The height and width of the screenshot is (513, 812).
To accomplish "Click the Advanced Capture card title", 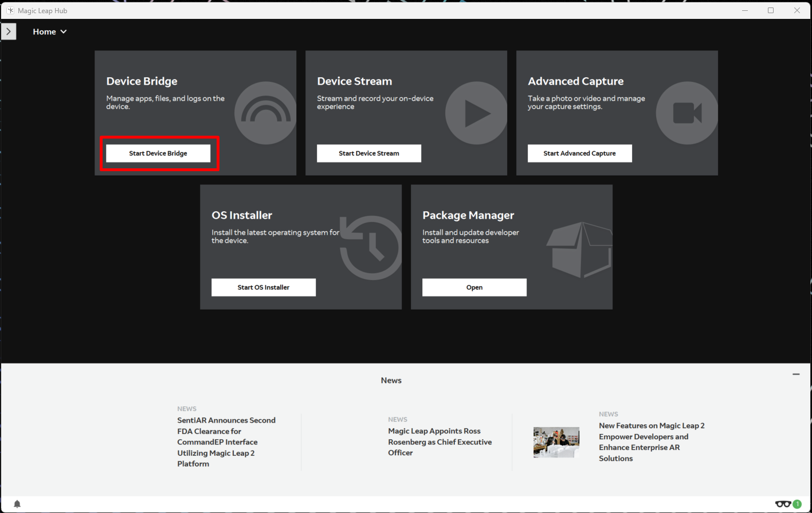I will (576, 81).
